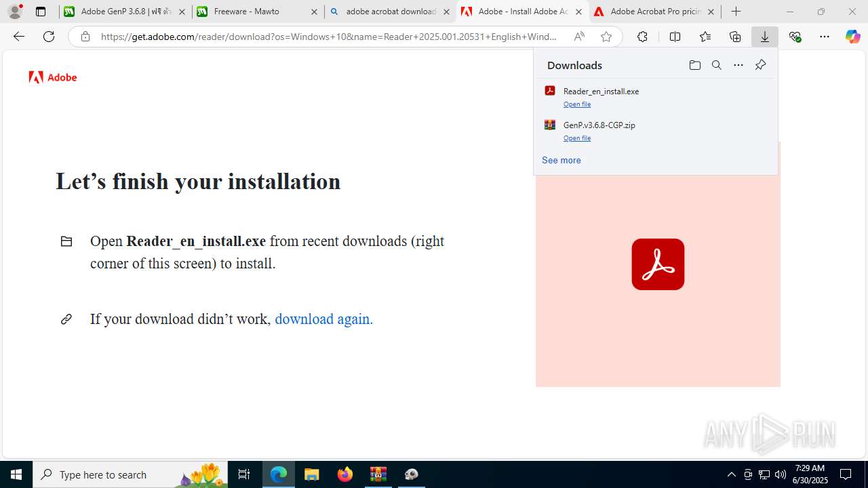This screenshot has height=488, width=868.
Task: Switch to the Freeware - Mawto tab
Action: coord(258,12)
